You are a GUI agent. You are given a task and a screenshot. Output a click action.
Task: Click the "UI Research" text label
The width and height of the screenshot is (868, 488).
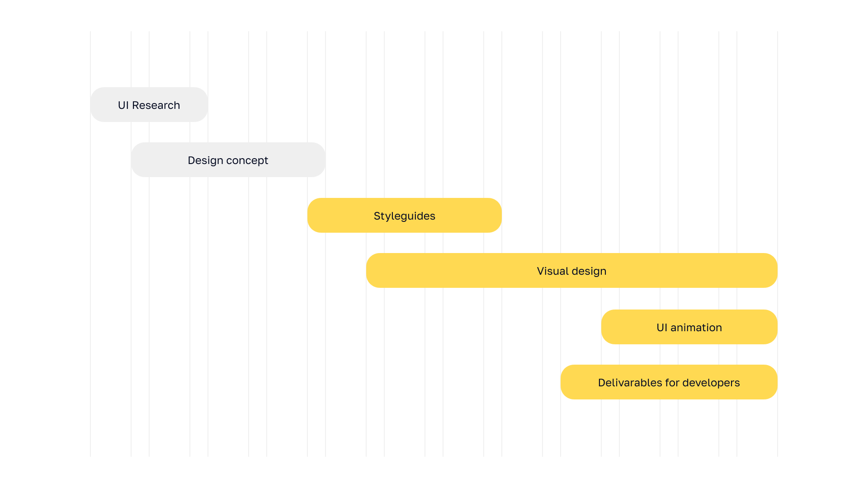pos(149,105)
